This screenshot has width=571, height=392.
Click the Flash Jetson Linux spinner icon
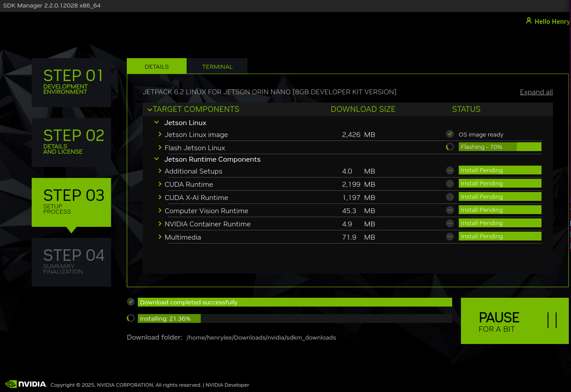[x=449, y=147]
